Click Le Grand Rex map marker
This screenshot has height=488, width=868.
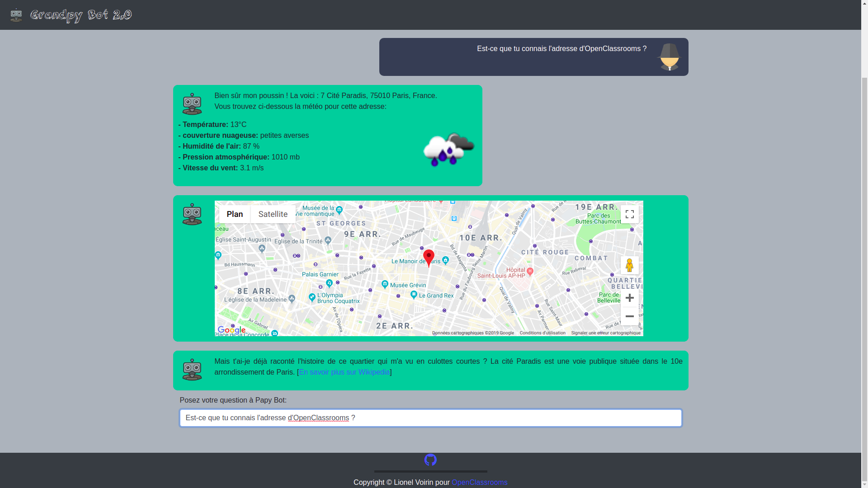tap(414, 295)
